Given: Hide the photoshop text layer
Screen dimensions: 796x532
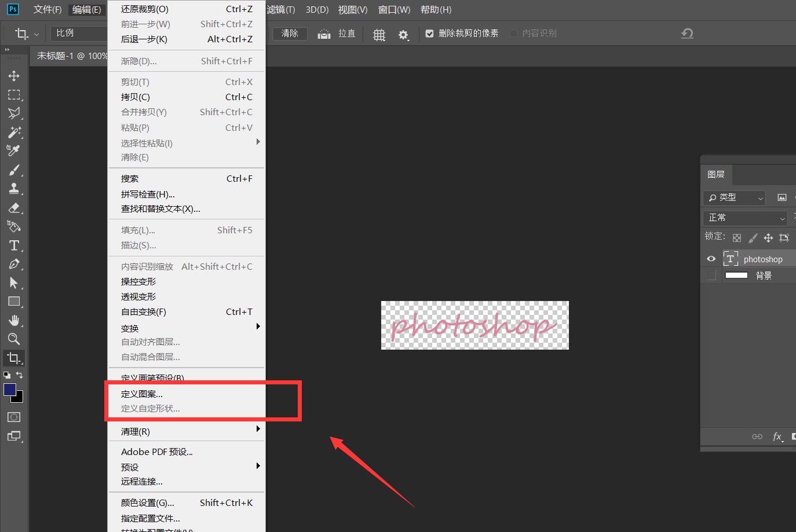Looking at the screenshot, I should pos(711,259).
